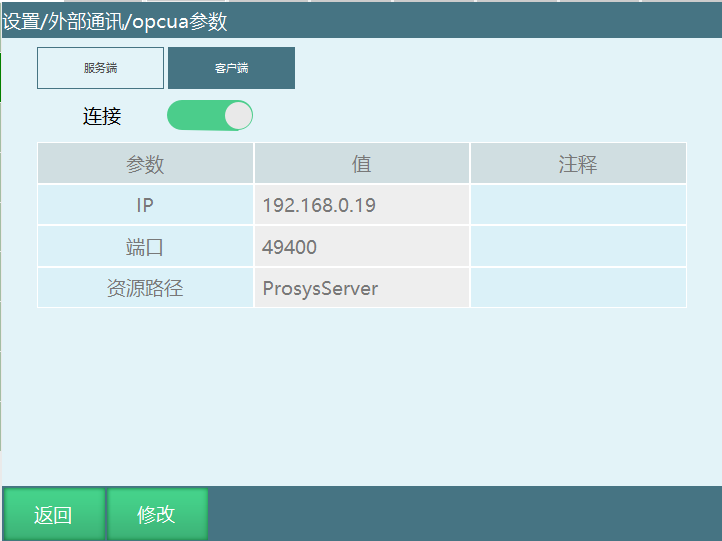Click the port value 49400
The image size is (722, 541).
361,247
